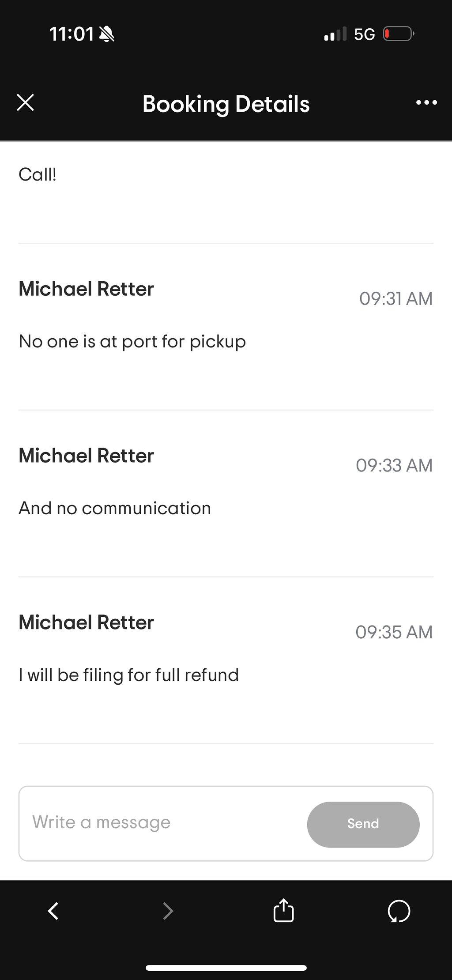Select message "I will be filing for full refund"
Screen dimensions: 452x980
pyautogui.click(x=128, y=675)
